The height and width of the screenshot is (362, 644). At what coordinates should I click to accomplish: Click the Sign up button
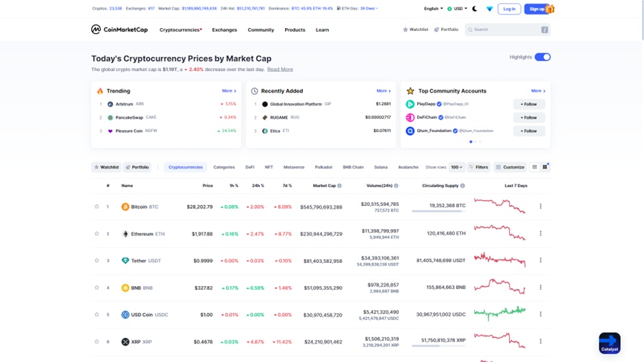tap(537, 9)
